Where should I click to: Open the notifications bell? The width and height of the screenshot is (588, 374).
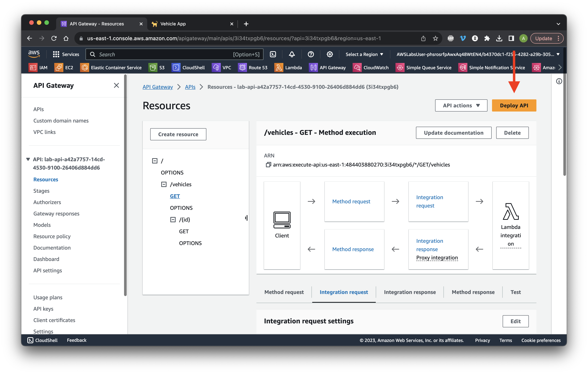point(292,54)
